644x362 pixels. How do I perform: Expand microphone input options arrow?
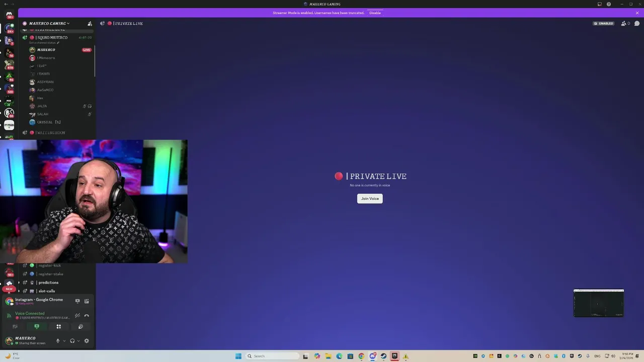pyautogui.click(x=64, y=341)
